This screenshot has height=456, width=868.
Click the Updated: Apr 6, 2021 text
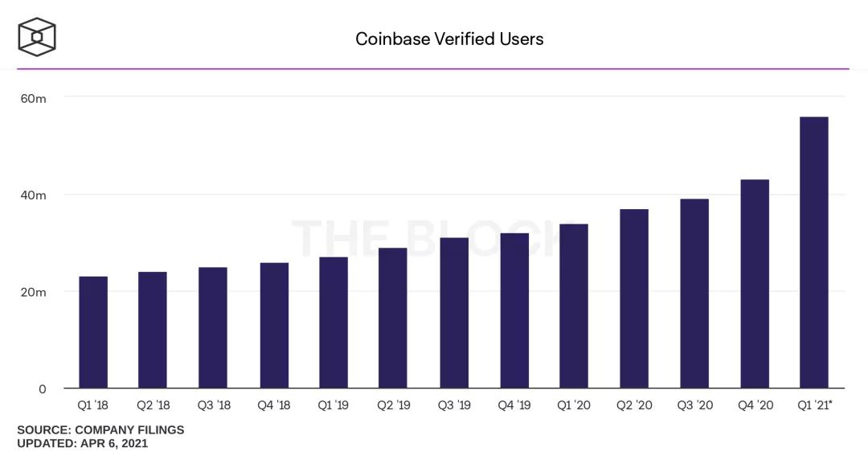[83, 443]
